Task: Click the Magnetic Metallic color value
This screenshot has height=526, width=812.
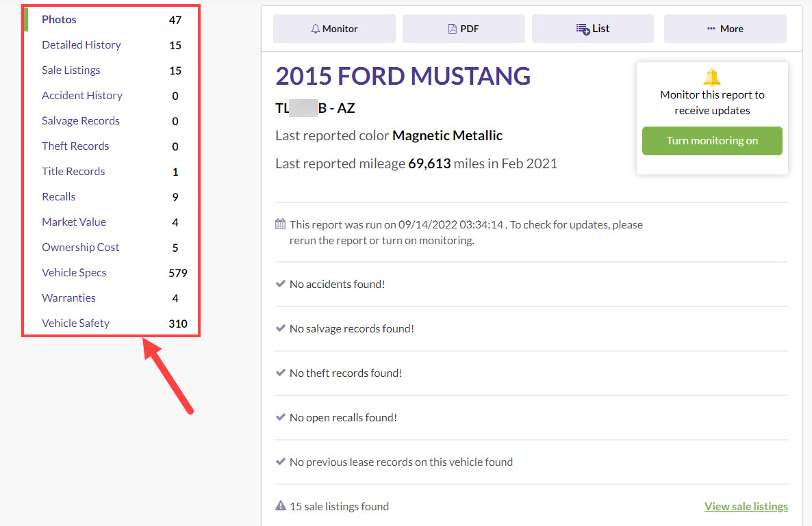Action: pyautogui.click(x=448, y=135)
